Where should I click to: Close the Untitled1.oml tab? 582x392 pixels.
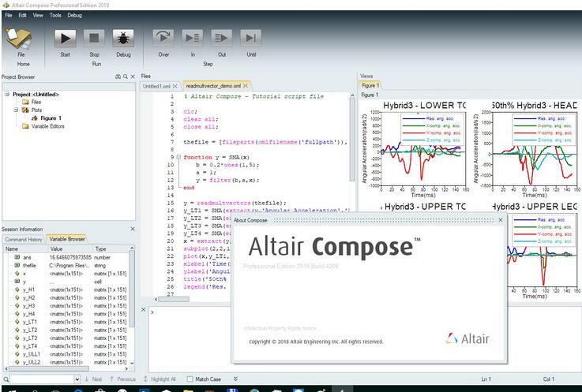175,86
